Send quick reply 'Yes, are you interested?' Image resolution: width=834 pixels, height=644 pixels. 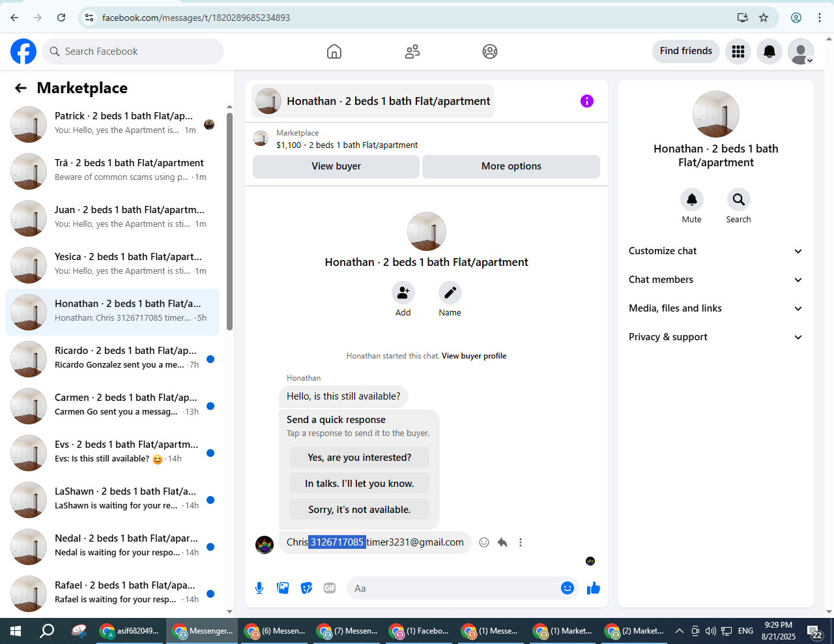coord(360,458)
